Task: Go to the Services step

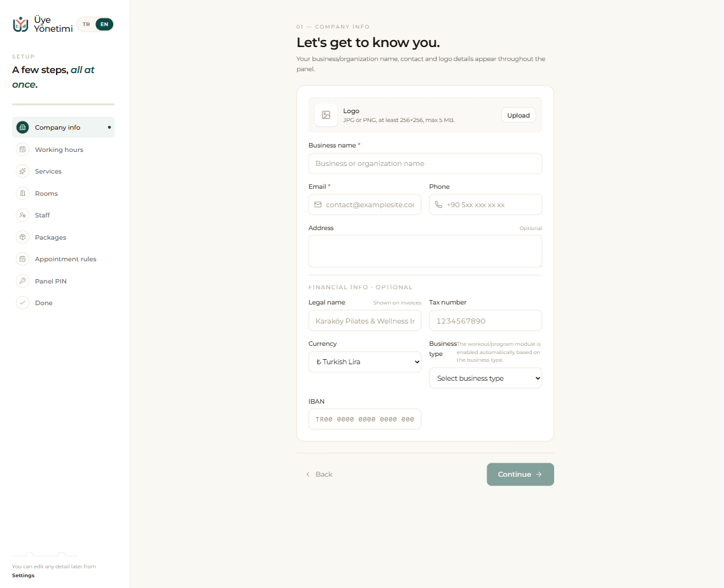Action: [x=63, y=171]
